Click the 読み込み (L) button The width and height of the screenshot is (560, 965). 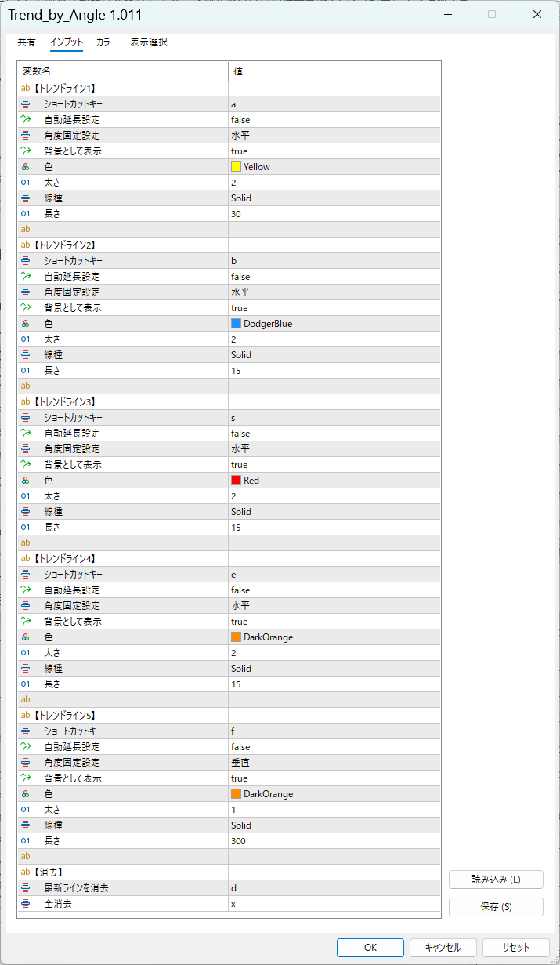(496, 880)
